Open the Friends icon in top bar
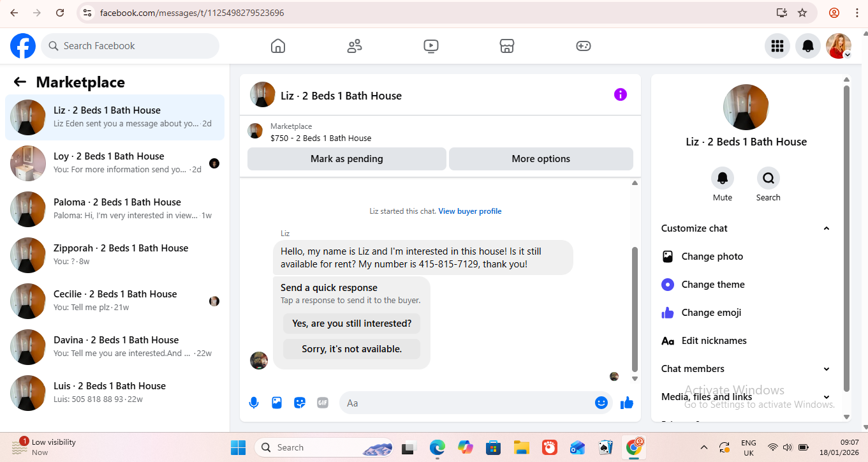Viewport: 868px width, 462px height. tap(355, 46)
